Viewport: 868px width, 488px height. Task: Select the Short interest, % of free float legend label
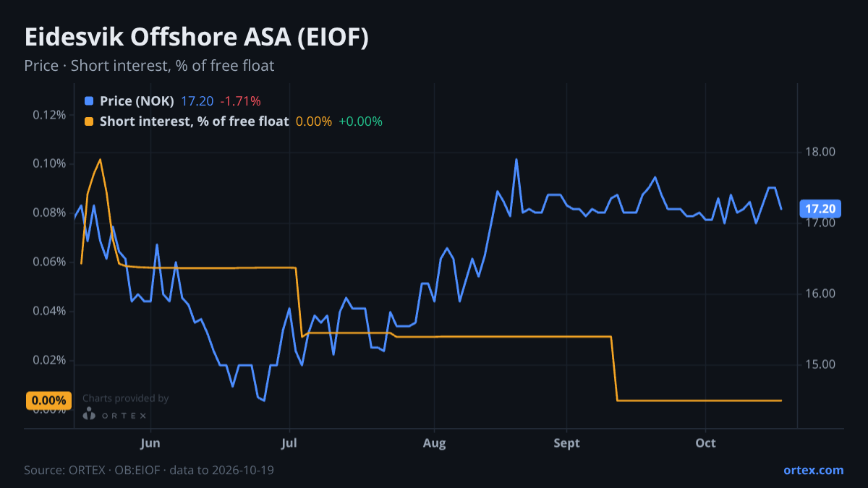[195, 121]
